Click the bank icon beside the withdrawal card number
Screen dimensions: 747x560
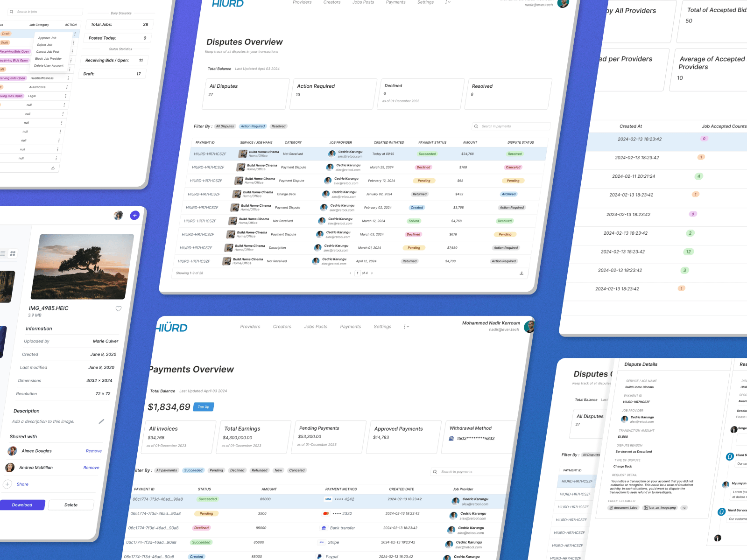[x=451, y=438]
